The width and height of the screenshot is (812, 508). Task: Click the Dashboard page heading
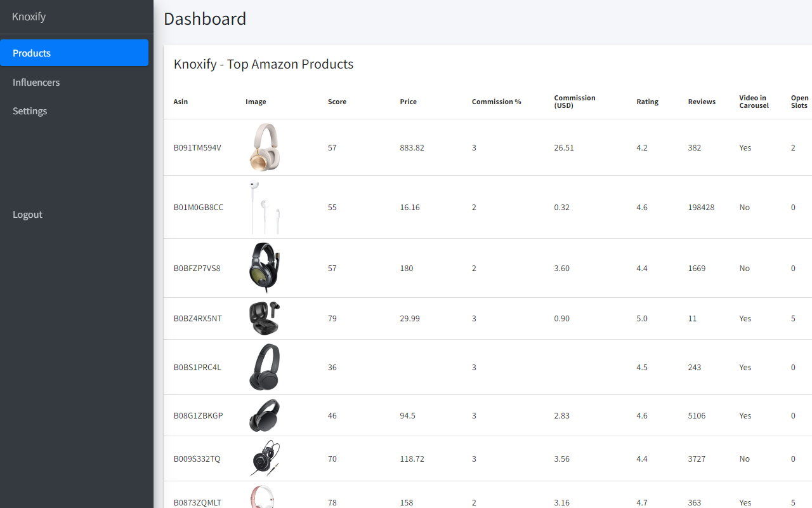click(x=205, y=18)
